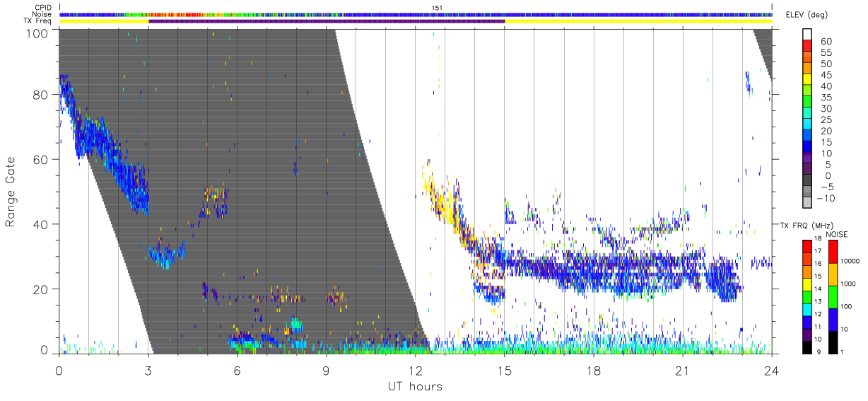Click the 'ELEV (deg)' legend title
The image size is (868, 401).
tap(807, 15)
